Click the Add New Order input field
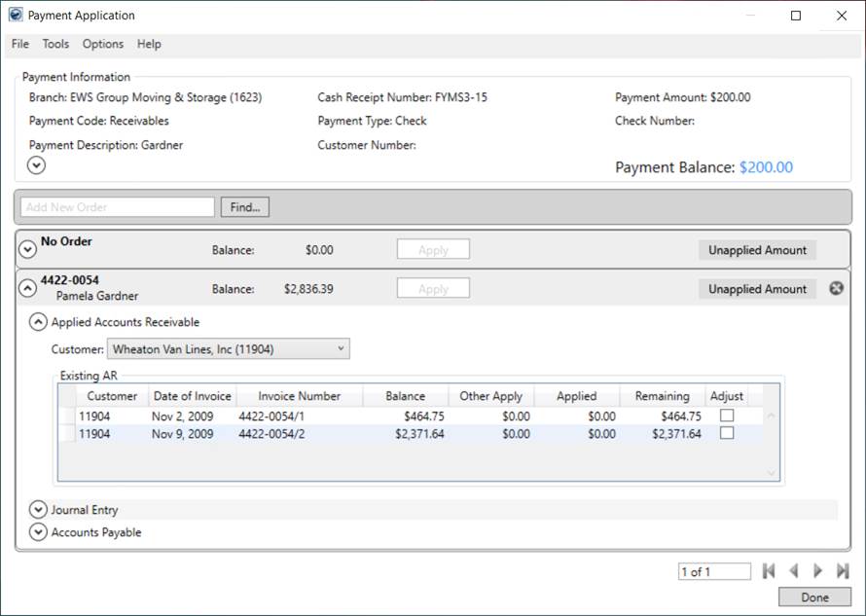This screenshot has width=866, height=616. pos(117,207)
